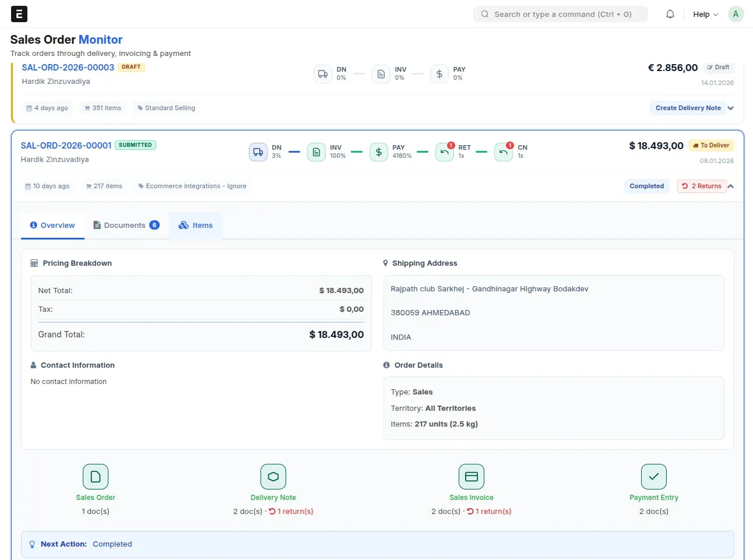Click Items: 217 units (2.5 kg) line
753x560 pixels.
point(434,424)
